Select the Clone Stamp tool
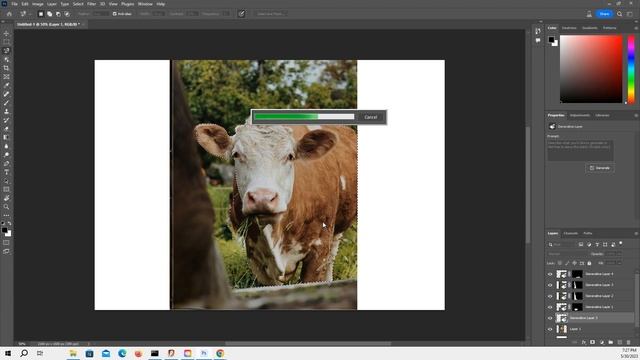 (x=6, y=111)
